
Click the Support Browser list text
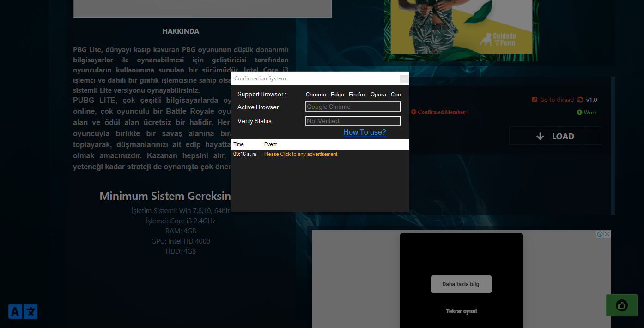pos(353,94)
